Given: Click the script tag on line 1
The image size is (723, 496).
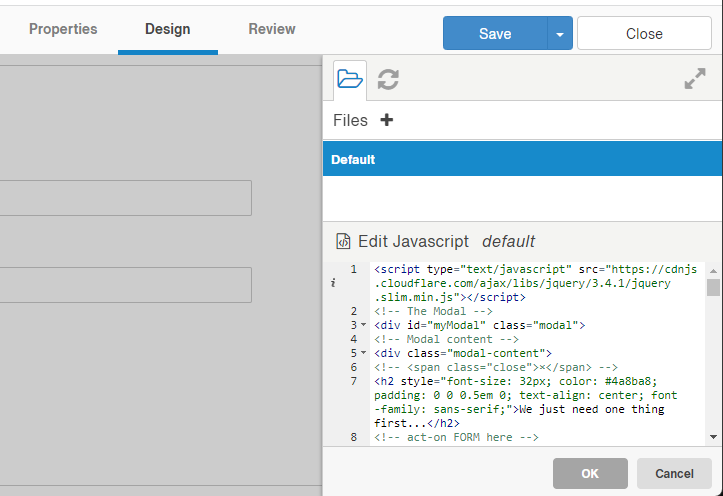Looking at the screenshot, I should [x=535, y=283].
